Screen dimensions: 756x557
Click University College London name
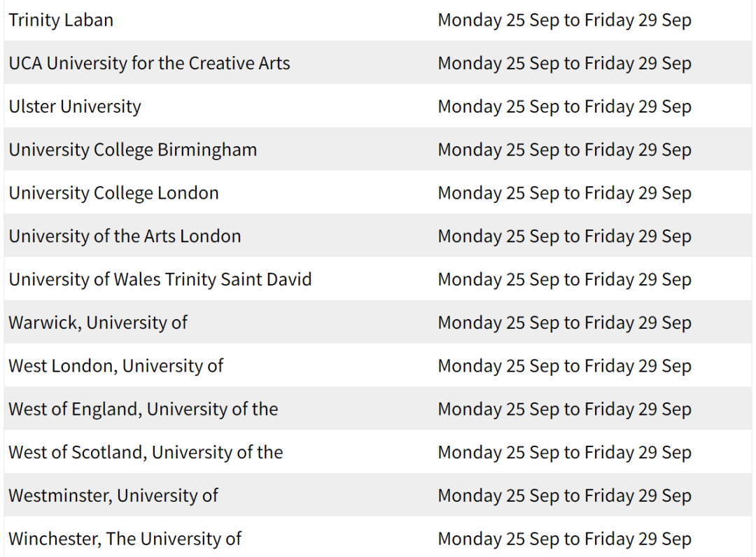(114, 193)
